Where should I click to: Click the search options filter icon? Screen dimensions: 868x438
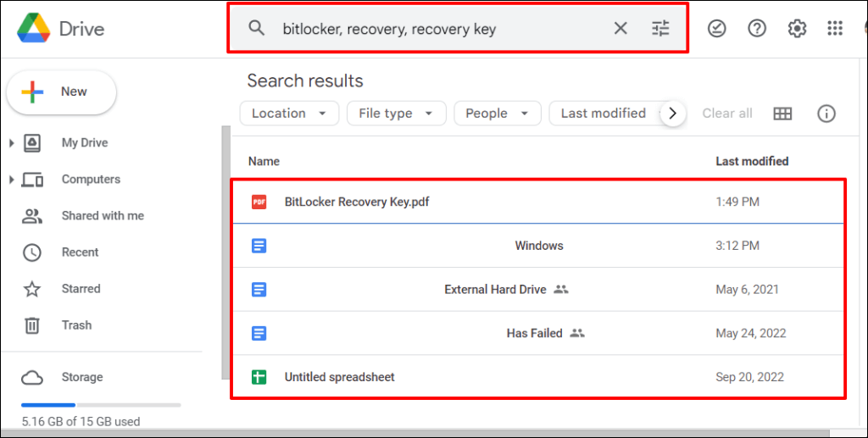(x=660, y=29)
